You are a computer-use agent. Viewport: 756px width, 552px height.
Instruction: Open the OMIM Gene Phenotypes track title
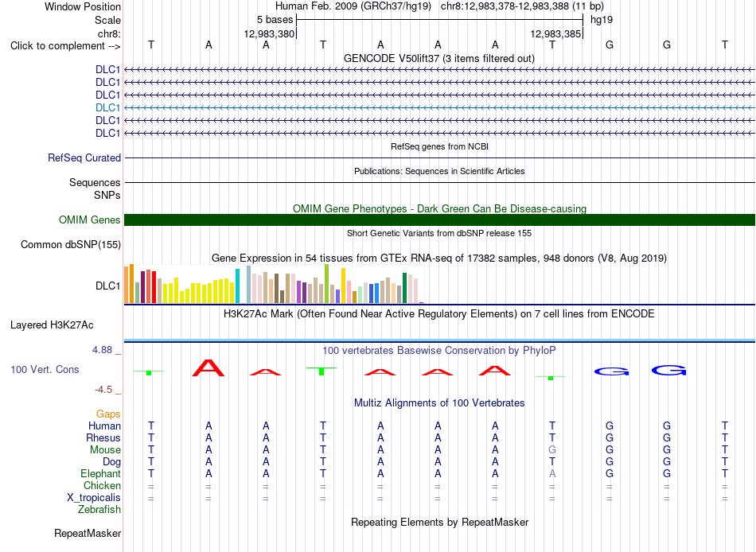[x=439, y=208]
